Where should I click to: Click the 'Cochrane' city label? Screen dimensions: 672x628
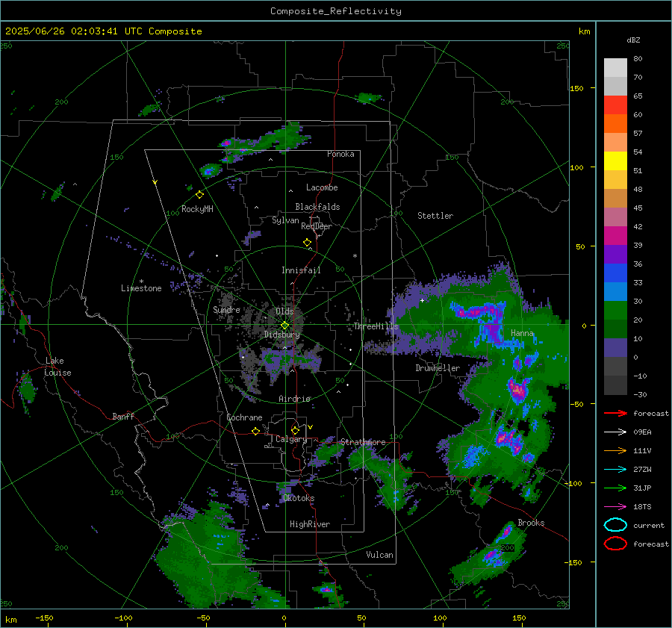click(x=244, y=417)
